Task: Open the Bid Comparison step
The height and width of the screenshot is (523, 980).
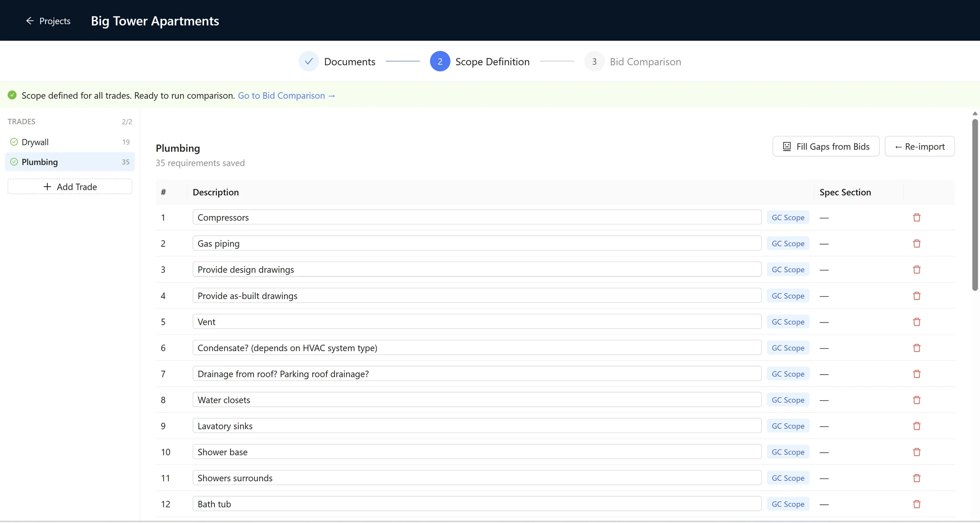Action: [x=633, y=61]
